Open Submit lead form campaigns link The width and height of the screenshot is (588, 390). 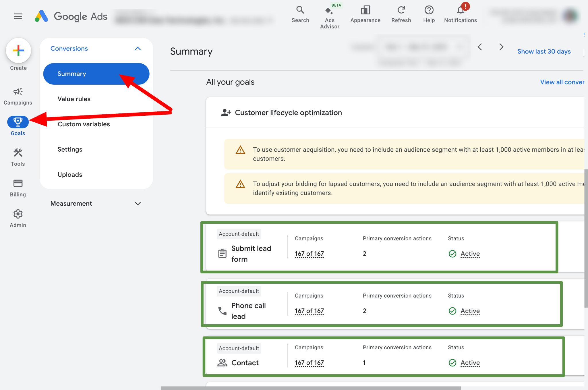[x=309, y=254]
